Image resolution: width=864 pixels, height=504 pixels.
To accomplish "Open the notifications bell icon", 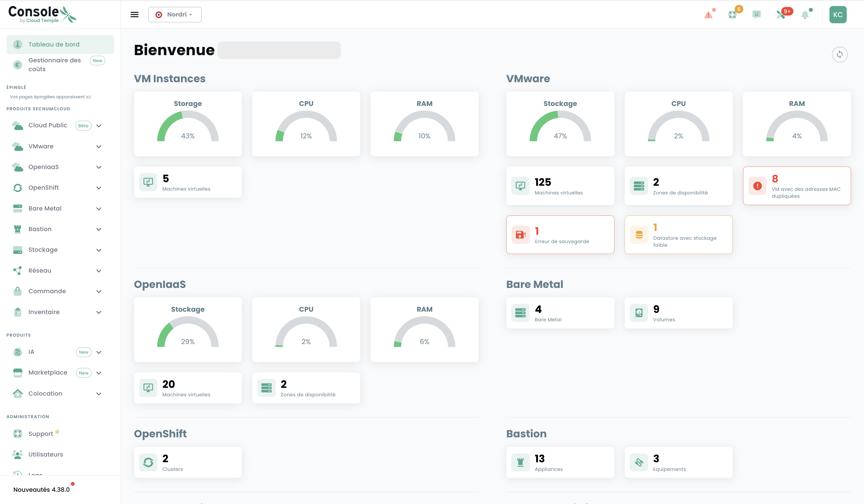I will coord(805,15).
